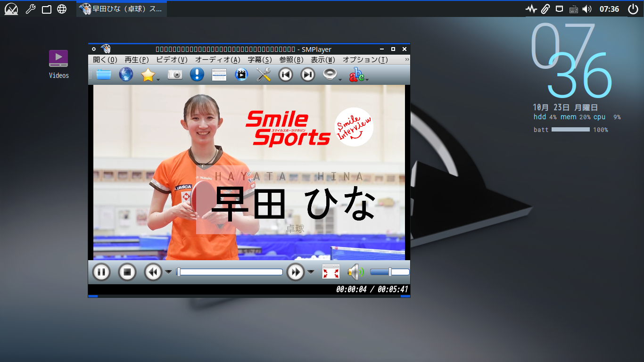Screen dimensions: 644x362
Task: Open the system volume tray icon
Action: pos(587,9)
